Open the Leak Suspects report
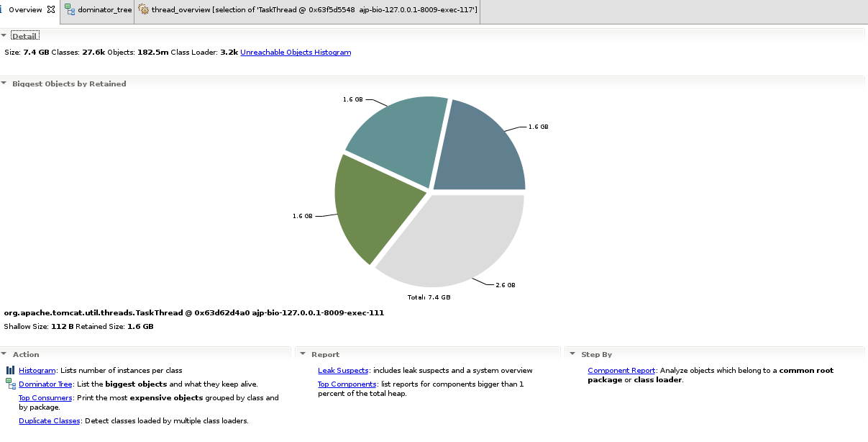Screen dimensions: 868x442 pyautogui.click(x=343, y=371)
